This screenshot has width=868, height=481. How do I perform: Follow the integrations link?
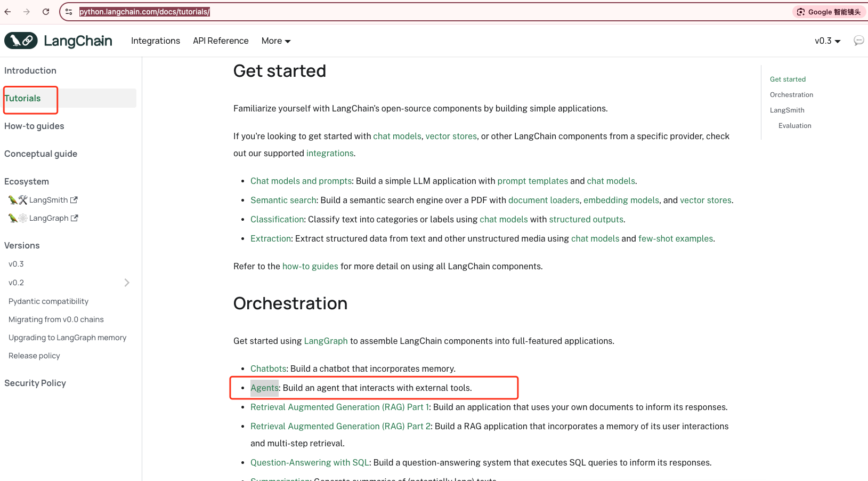[x=330, y=153]
